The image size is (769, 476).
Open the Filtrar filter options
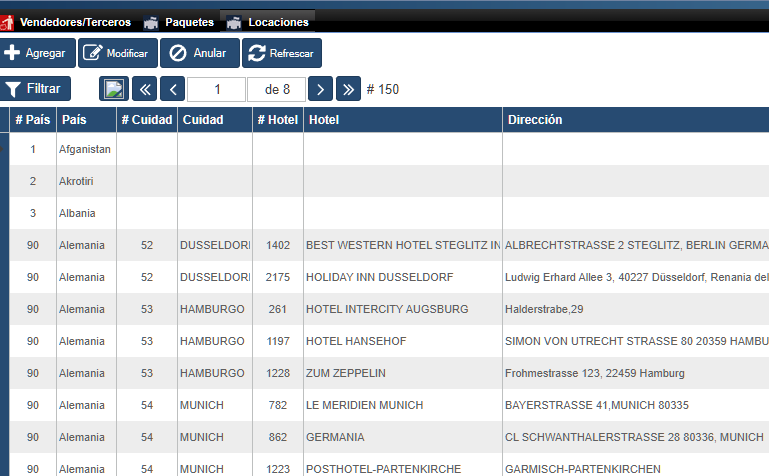tap(37, 89)
